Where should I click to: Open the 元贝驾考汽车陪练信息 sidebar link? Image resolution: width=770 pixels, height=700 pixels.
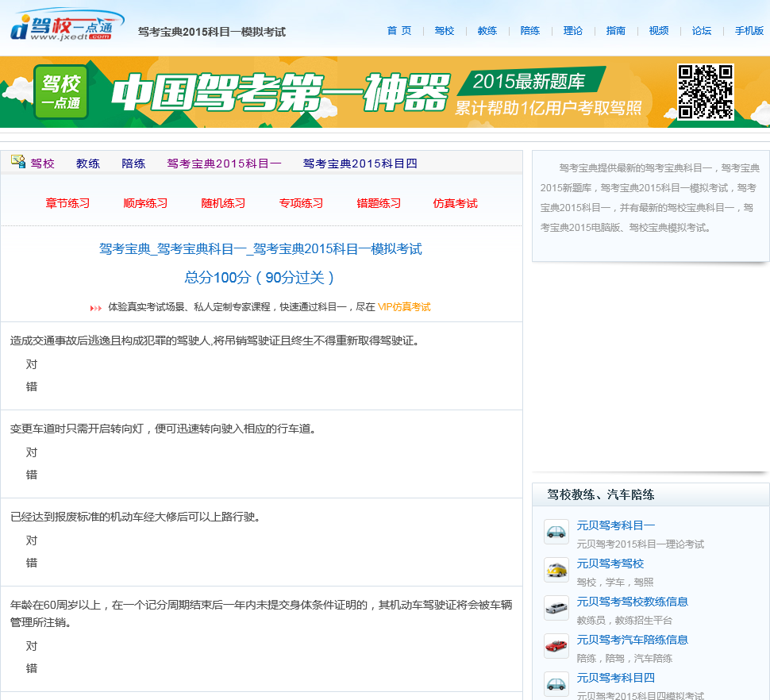point(633,640)
